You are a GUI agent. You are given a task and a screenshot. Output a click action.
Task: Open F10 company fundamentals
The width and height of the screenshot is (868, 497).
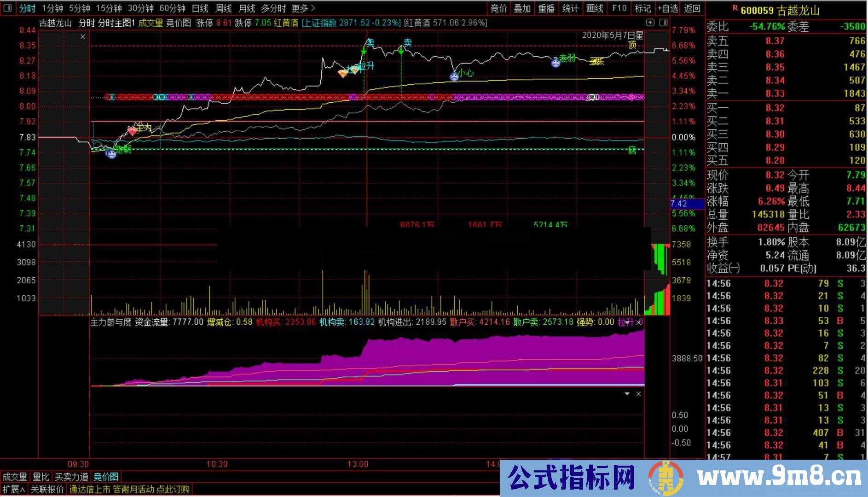coord(619,8)
